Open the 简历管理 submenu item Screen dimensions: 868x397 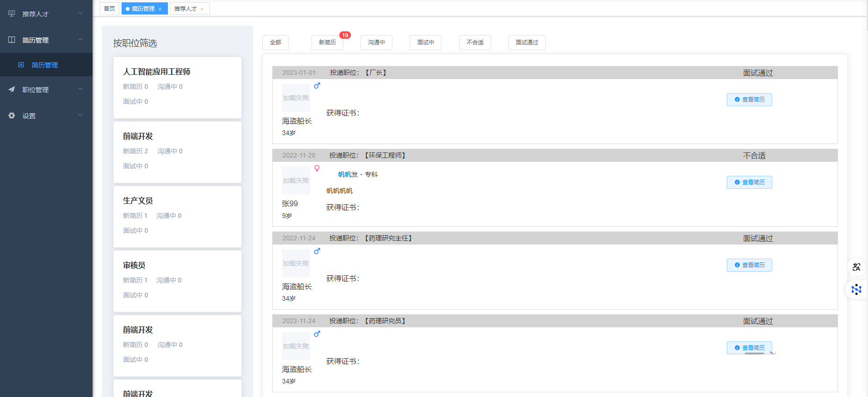click(46, 65)
